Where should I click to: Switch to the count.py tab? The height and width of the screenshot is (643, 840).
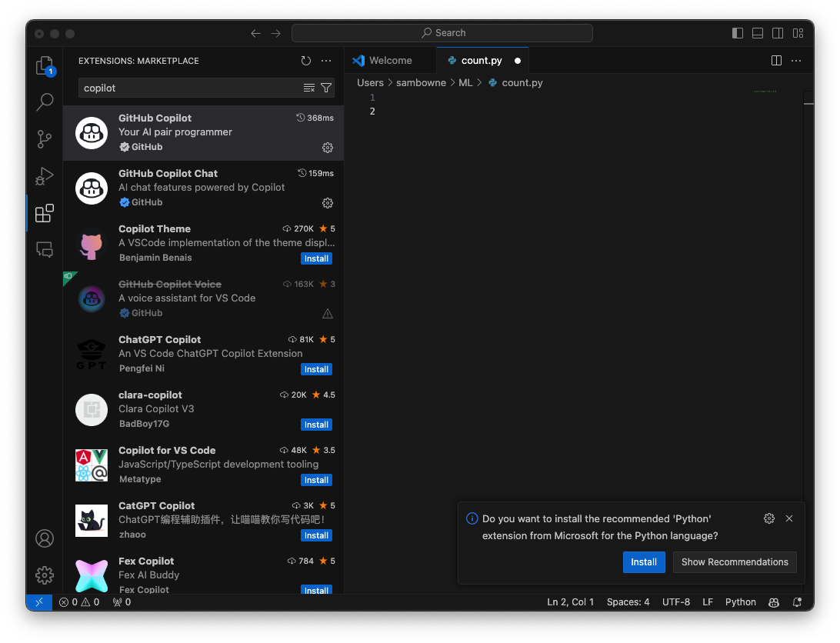482,61
